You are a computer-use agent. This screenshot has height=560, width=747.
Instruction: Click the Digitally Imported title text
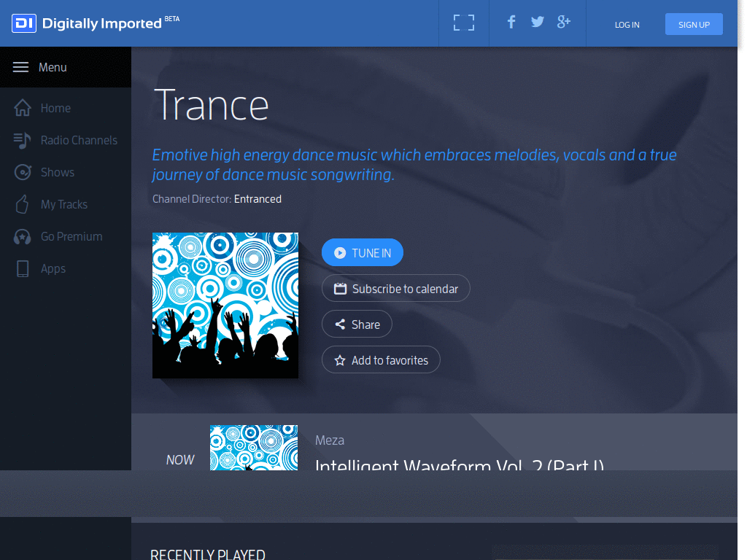tap(102, 23)
